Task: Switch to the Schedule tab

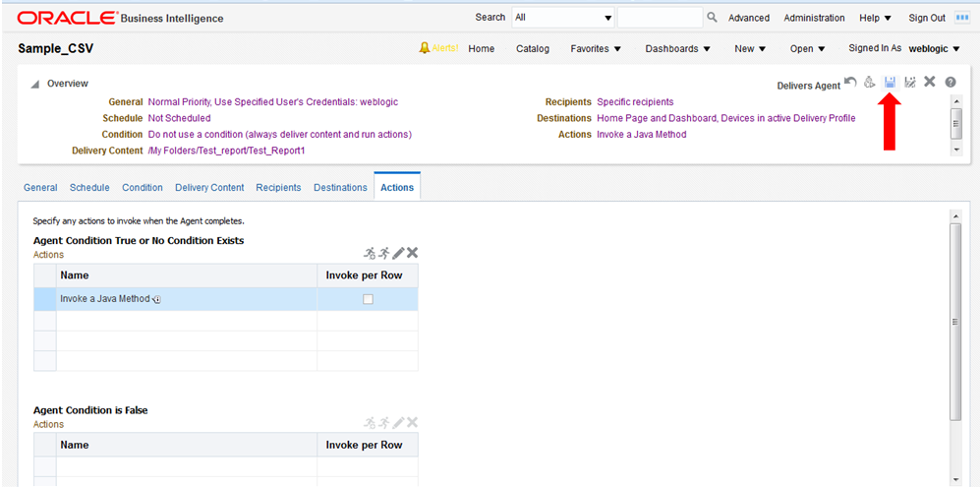Action: click(x=89, y=187)
